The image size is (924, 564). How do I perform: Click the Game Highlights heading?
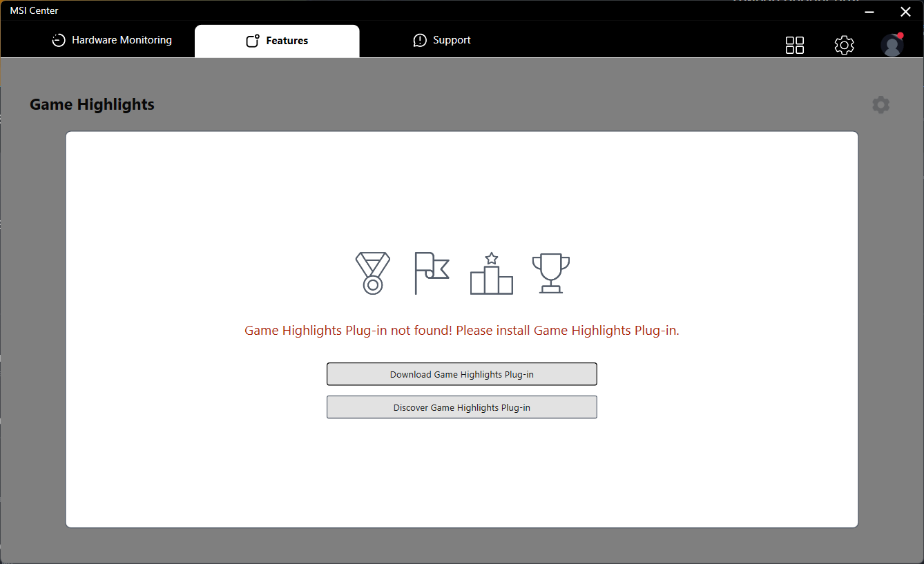pos(92,105)
